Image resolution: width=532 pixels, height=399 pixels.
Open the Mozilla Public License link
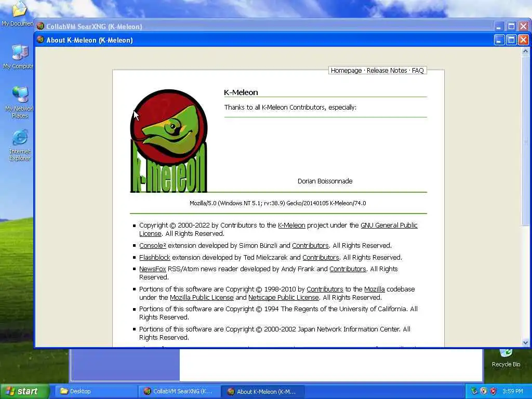[x=202, y=298]
